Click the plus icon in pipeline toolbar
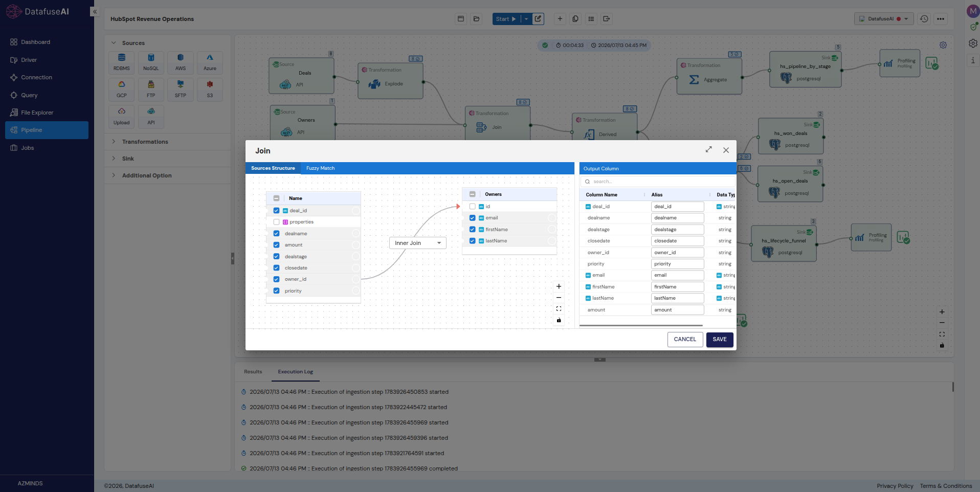The height and width of the screenshot is (492, 980). [560, 19]
